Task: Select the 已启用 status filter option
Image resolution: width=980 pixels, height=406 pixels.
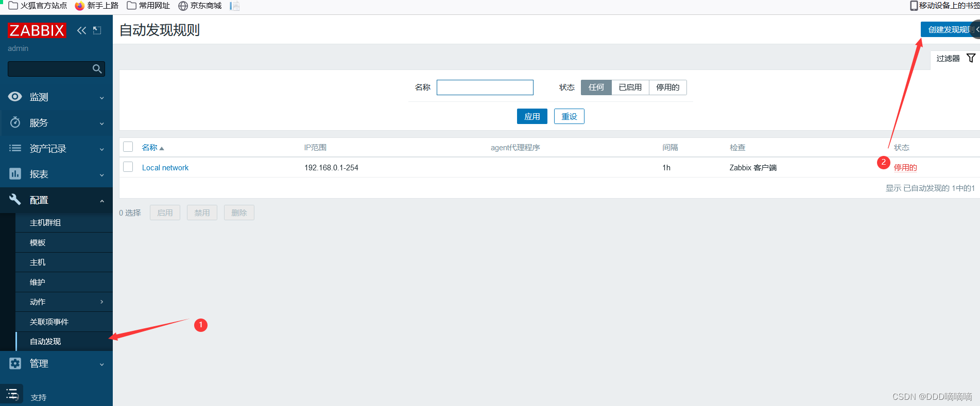Action: 630,87
